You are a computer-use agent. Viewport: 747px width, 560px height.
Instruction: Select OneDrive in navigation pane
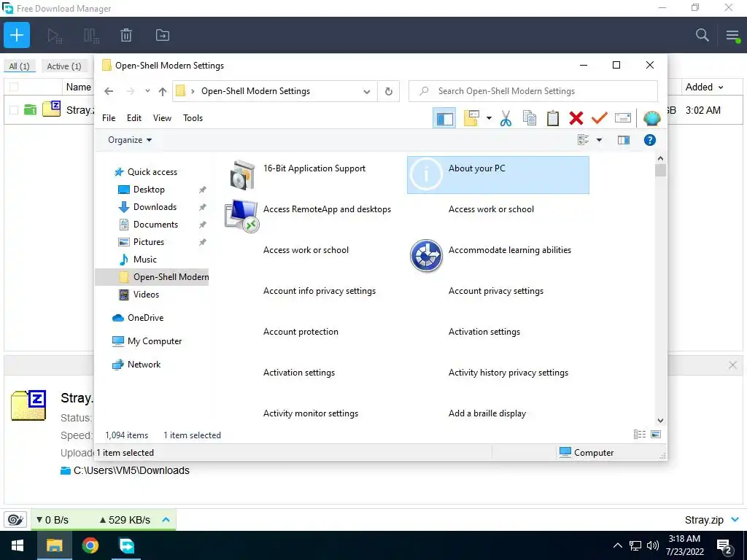tap(145, 318)
